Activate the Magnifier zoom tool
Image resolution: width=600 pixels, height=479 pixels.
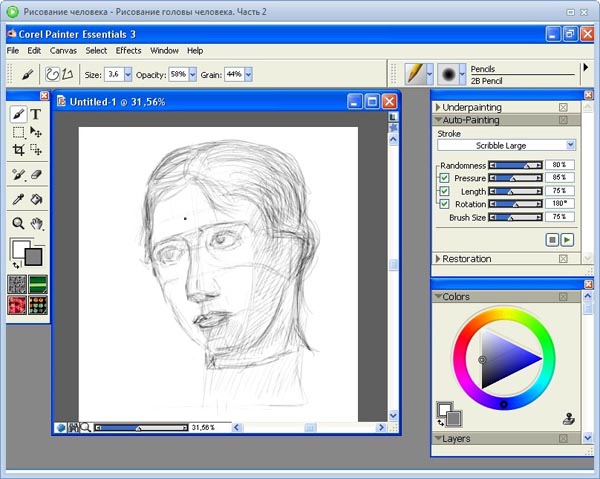tap(18, 223)
